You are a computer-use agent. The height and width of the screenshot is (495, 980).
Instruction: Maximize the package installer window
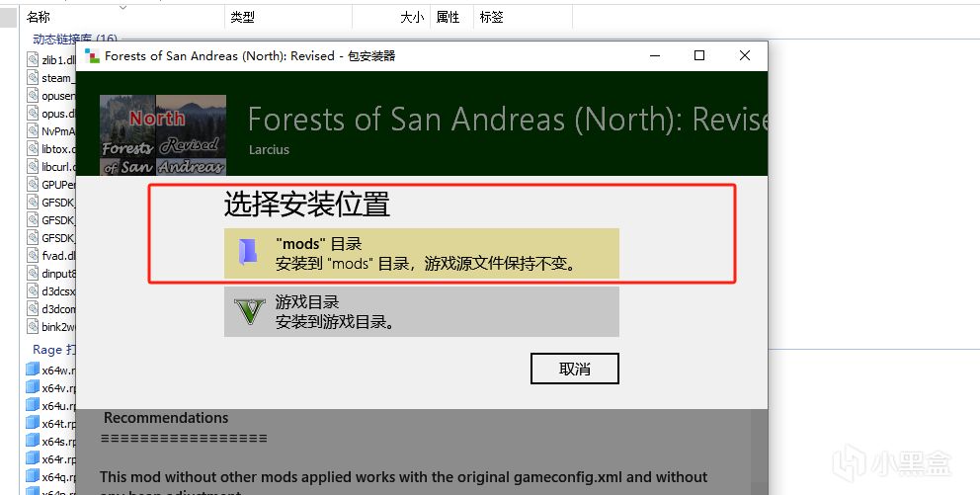[699, 55]
